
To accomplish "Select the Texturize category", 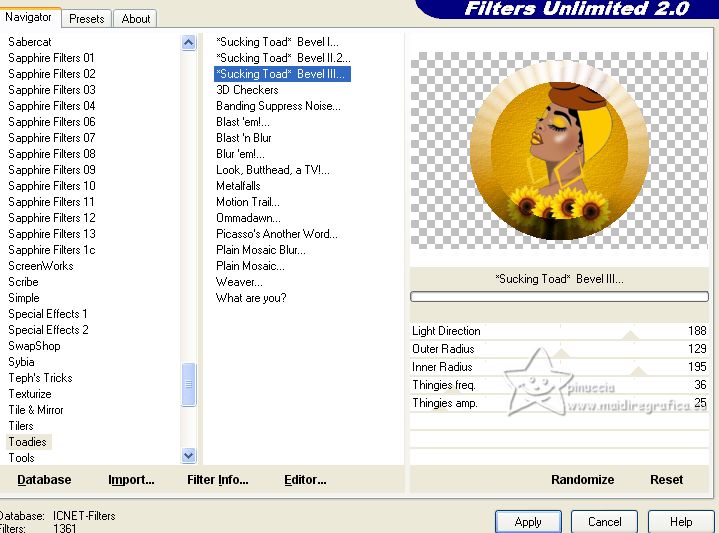I will tap(30, 394).
